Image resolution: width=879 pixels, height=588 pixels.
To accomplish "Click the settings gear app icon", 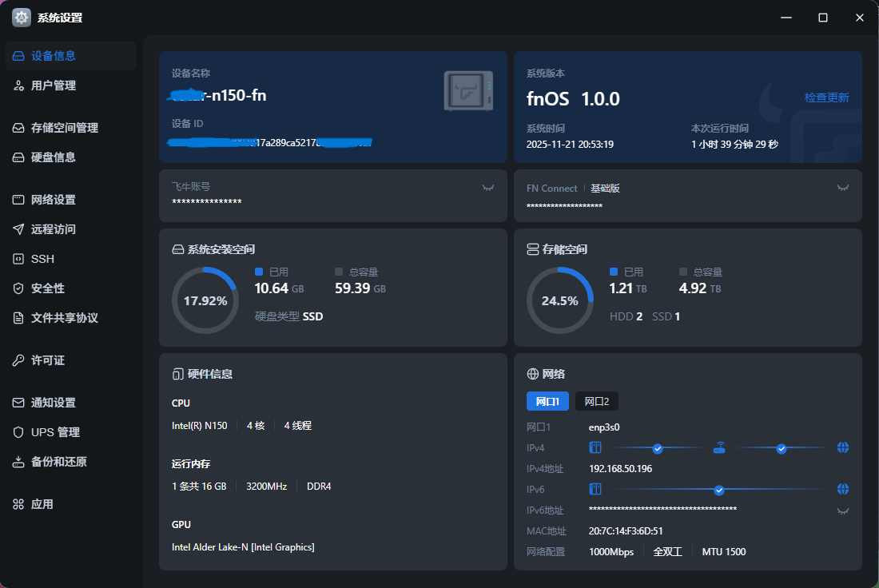I will pos(22,18).
